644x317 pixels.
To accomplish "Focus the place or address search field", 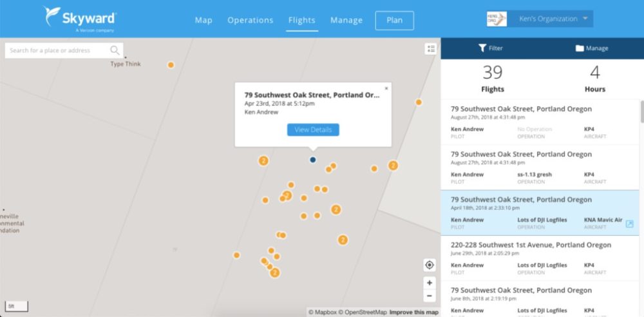I will tap(58, 50).
